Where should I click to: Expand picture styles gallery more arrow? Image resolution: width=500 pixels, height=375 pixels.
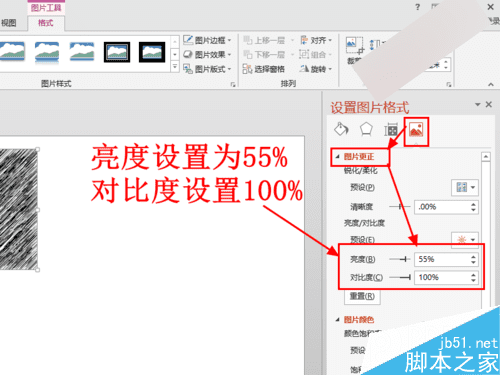175,67
